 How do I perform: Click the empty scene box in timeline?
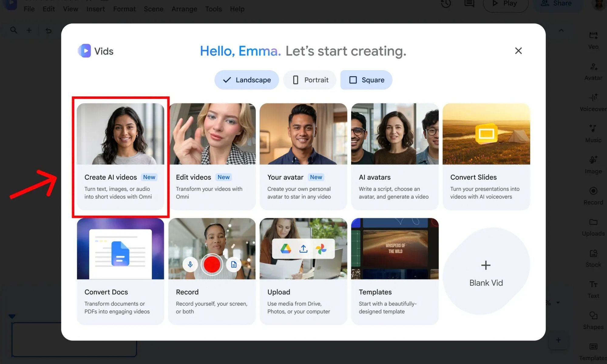coord(74,340)
